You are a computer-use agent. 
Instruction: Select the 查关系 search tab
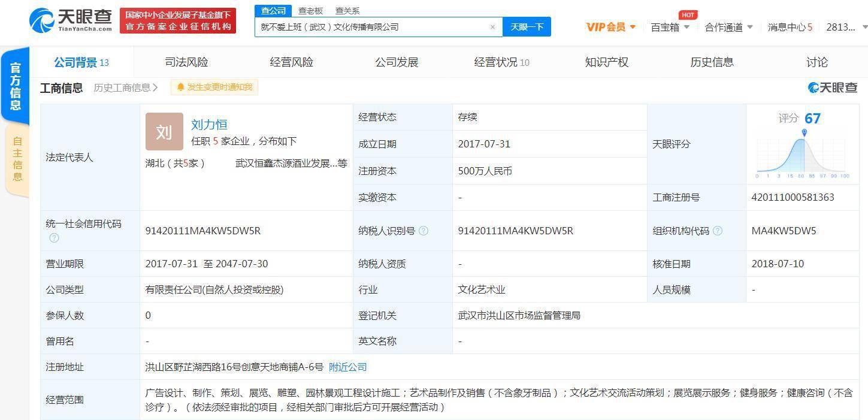pos(347,11)
